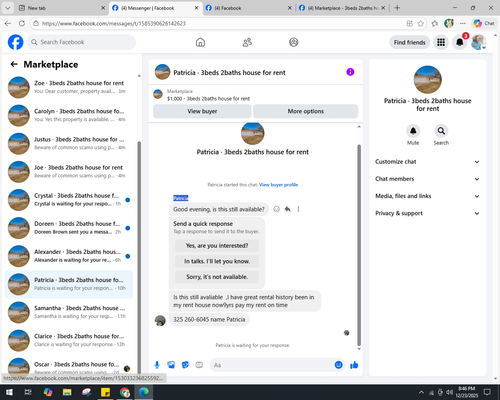Open the Crystal conversation in chat list
Image resolution: width=500 pixels, height=400 pixels.
click(69, 200)
